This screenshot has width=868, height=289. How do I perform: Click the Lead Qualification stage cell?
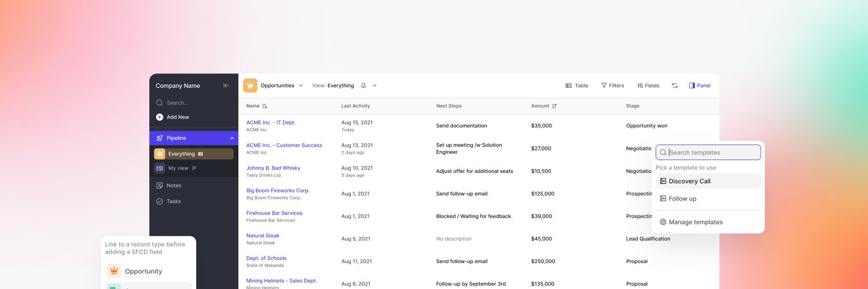click(648, 239)
